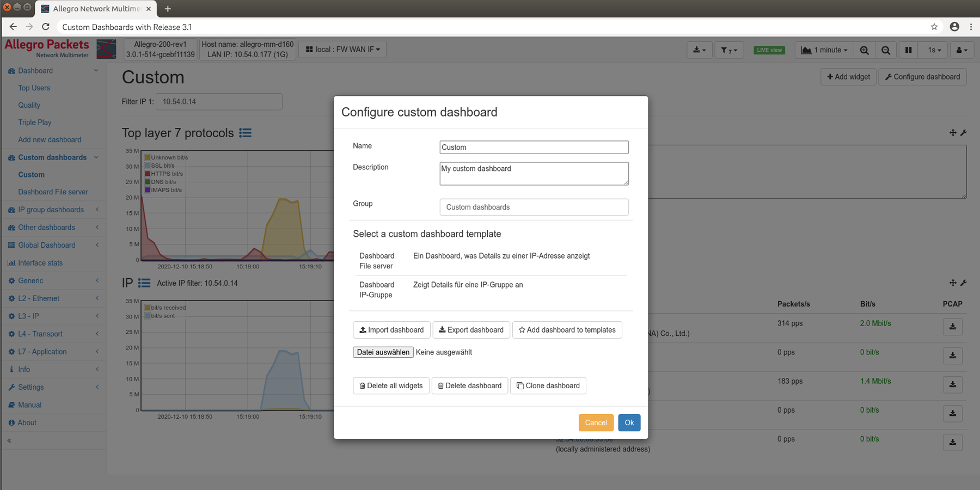Click the wrench icon on the IP widget
The height and width of the screenshot is (490, 980).
(x=964, y=283)
